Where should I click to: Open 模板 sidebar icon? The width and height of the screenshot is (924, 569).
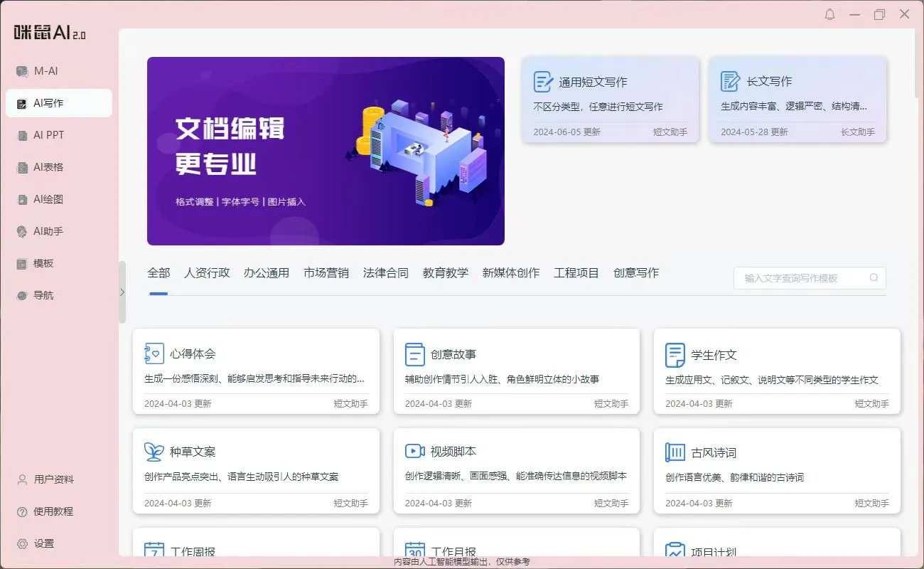22,263
